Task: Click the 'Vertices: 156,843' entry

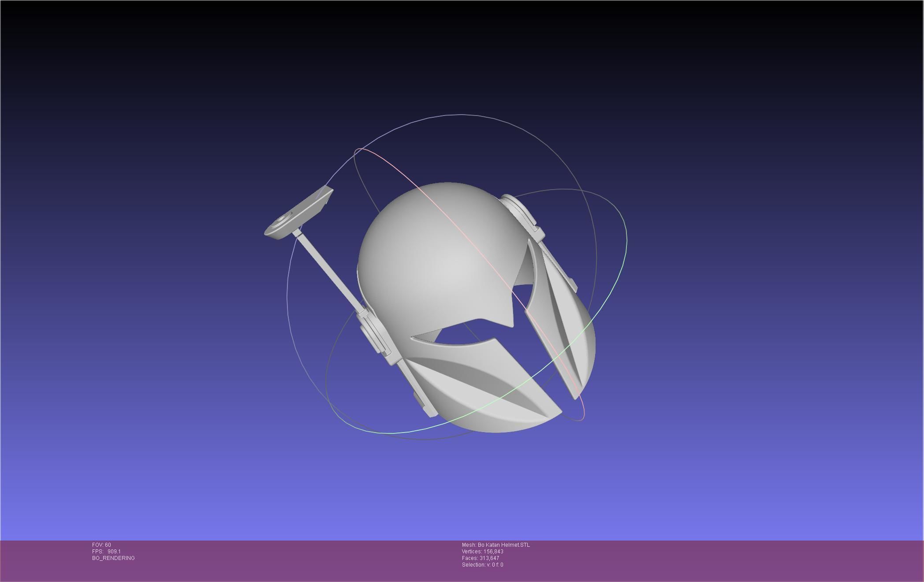Action: tap(483, 552)
